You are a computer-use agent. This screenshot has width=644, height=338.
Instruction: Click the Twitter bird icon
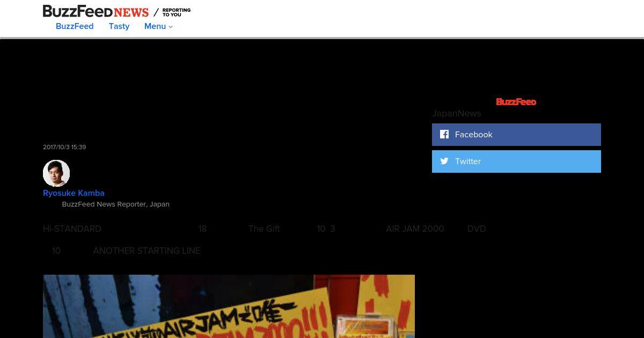[444, 161]
